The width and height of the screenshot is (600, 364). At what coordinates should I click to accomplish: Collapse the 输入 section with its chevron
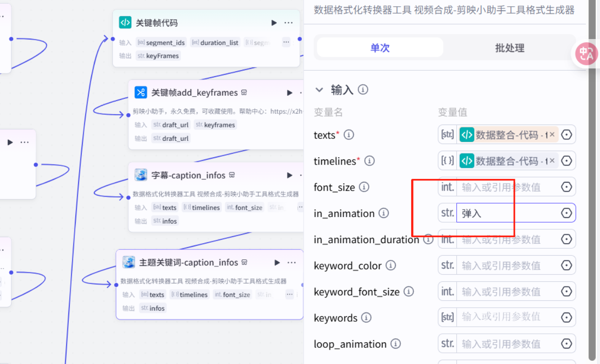click(x=319, y=89)
